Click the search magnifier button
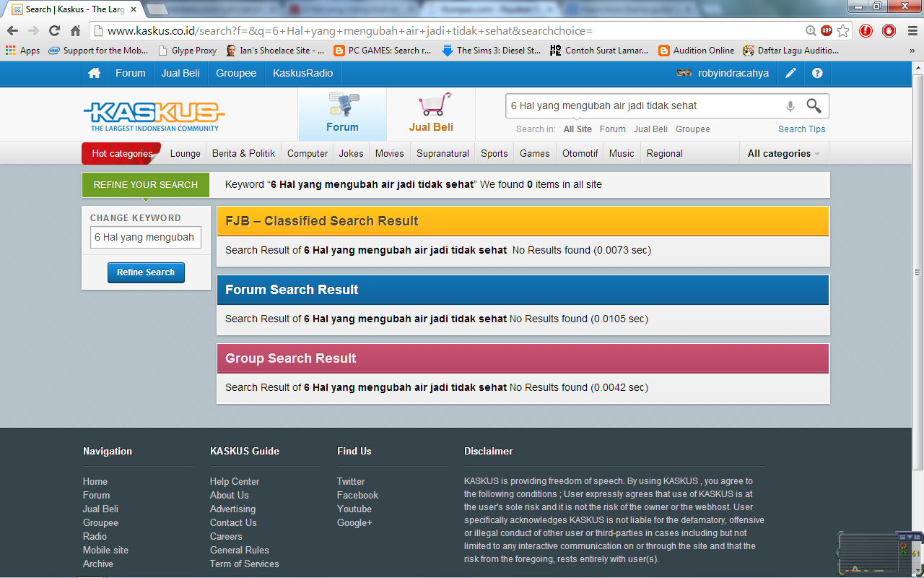Screen dimensions: 924x578 tap(814, 105)
